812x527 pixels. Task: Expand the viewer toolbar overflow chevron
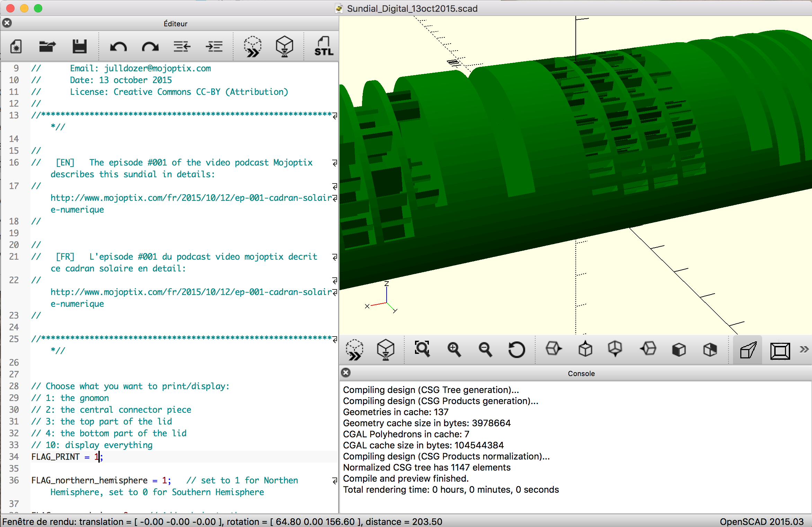(x=804, y=349)
